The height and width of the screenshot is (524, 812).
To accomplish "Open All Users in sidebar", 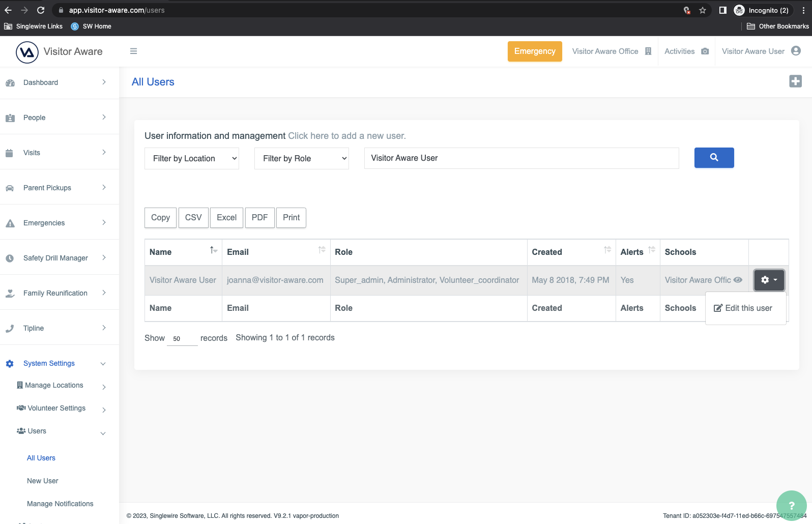I will (x=41, y=458).
